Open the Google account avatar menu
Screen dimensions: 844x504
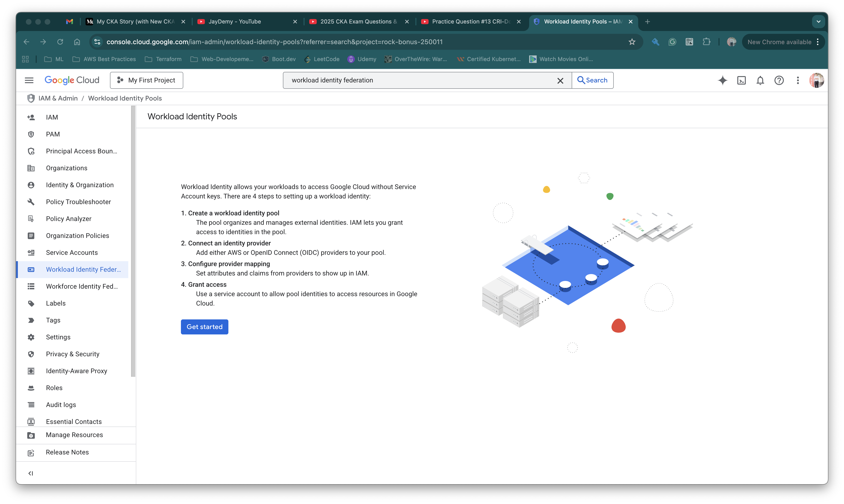point(817,80)
